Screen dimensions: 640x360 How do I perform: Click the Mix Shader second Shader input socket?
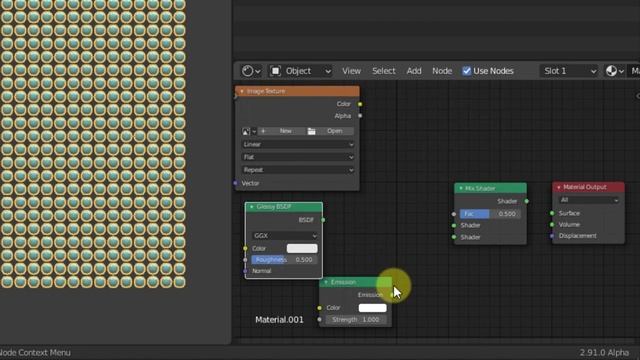(454, 237)
